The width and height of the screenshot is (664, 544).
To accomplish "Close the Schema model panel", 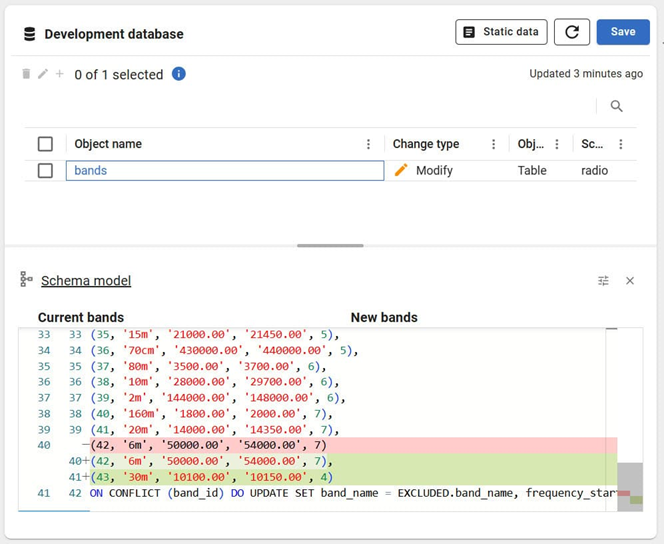I will click(x=630, y=281).
